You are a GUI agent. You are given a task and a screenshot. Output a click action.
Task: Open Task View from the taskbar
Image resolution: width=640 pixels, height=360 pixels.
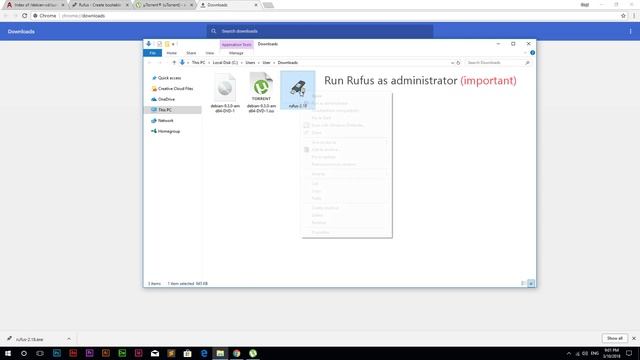click(40, 353)
